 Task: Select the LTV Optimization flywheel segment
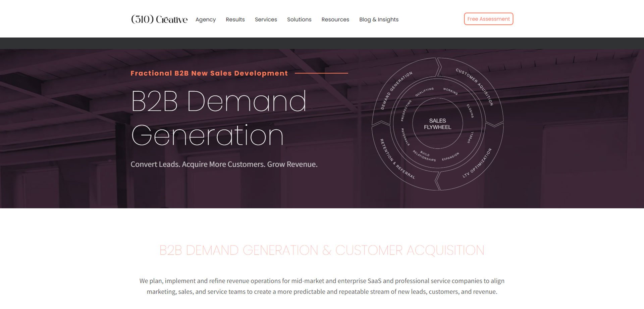click(477, 163)
